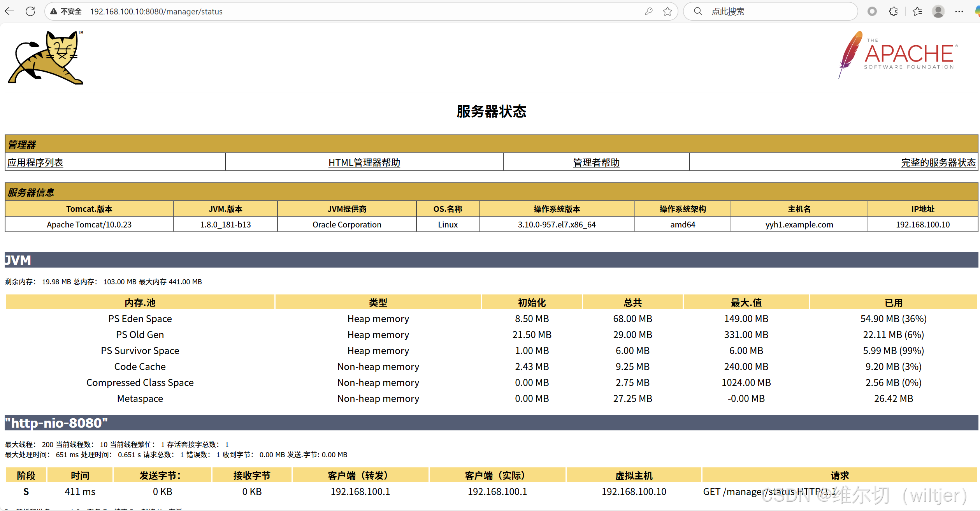
Task: Click the not-secure warning icon
Action: point(54,11)
